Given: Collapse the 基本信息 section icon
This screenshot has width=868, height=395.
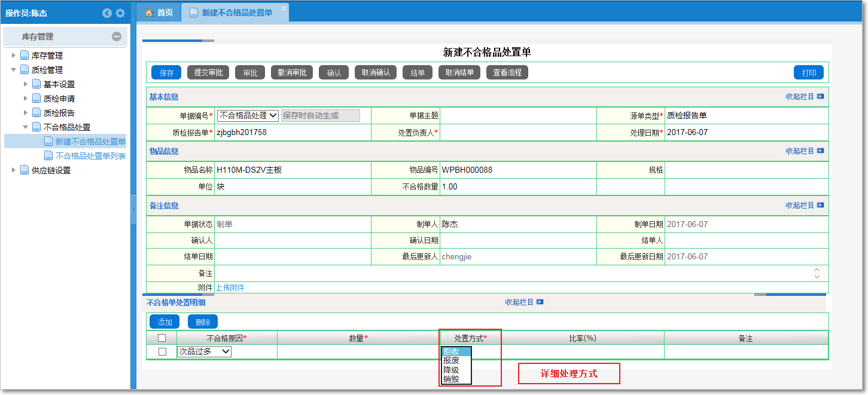Looking at the screenshot, I should [820, 97].
